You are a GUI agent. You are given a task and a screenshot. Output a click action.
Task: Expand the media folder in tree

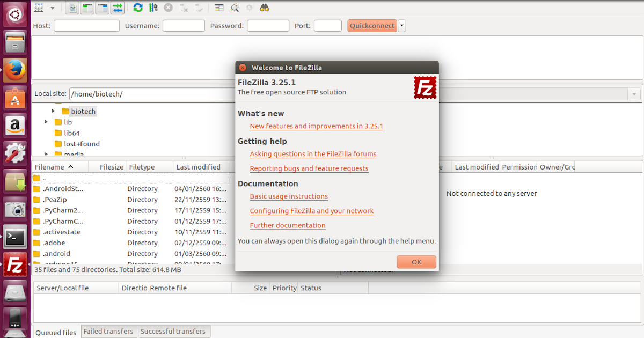click(47, 155)
